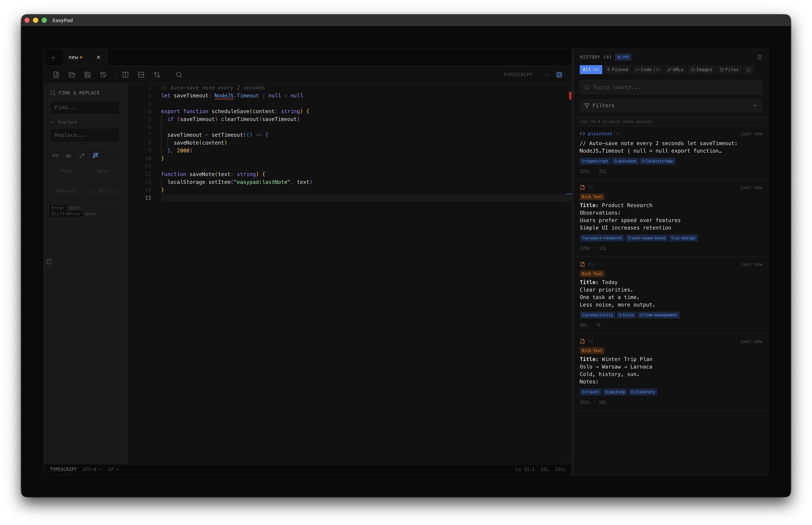Click the blue panel toggle icon beside TYPESCRIPT
Viewport: 812px width, 525px height.
tap(559, 75)
